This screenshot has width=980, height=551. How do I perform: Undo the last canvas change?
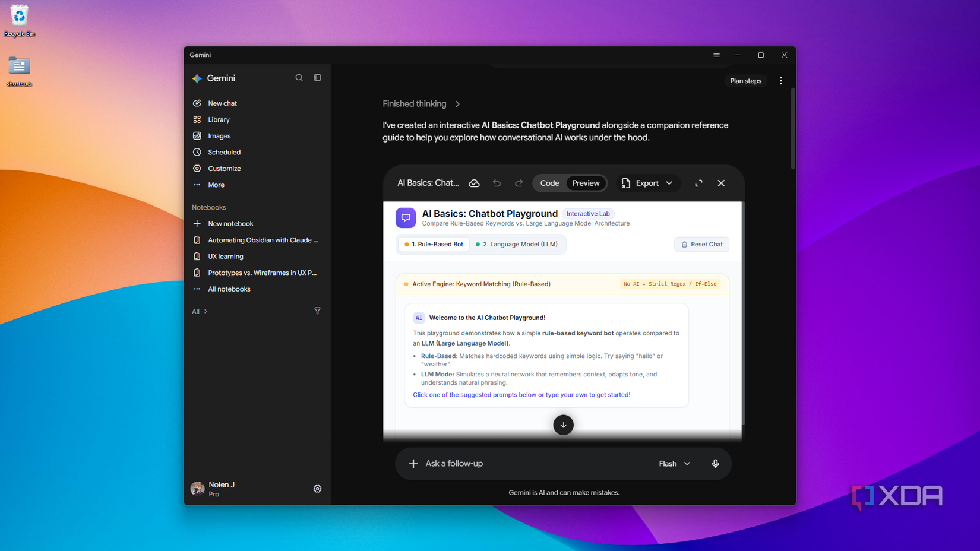pyautogui.click(x=497, y=183)
